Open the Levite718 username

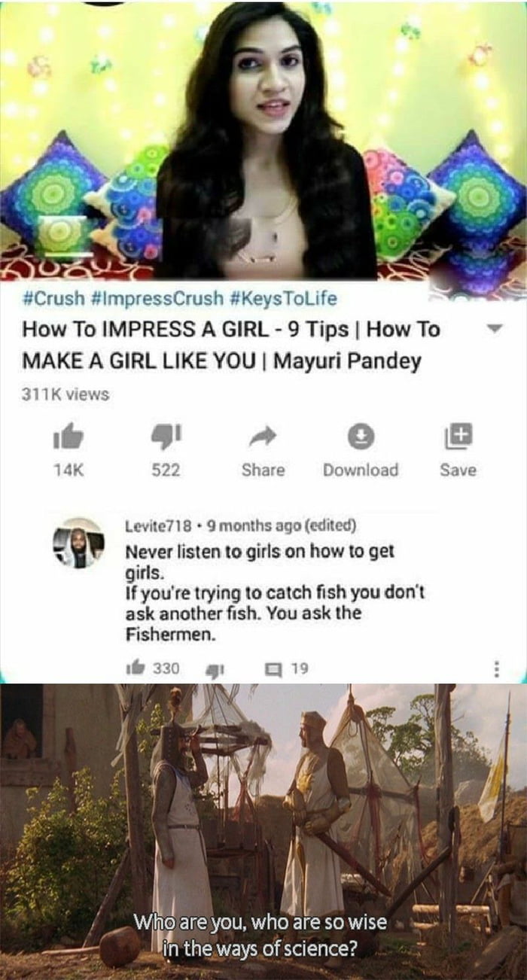157,525
